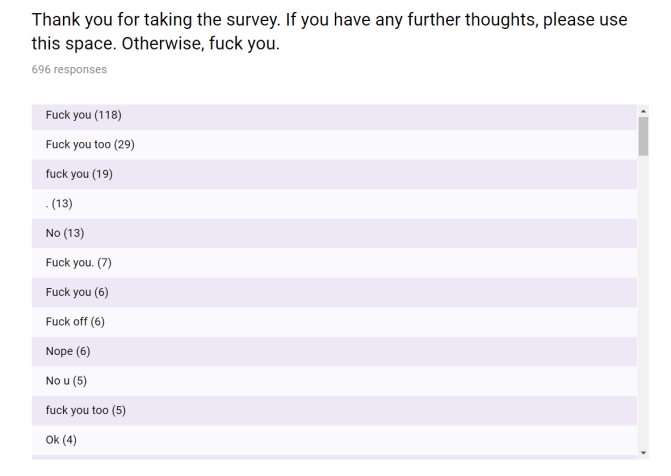Click the scrollbar down arrow
This screenshot has height=476, width=671.
(x=643, y=450)
